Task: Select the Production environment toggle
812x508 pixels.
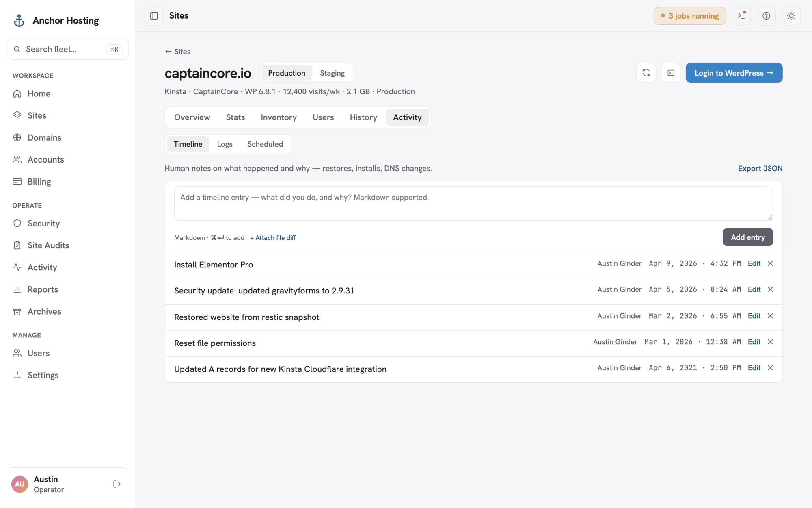Action: [286, 73]
